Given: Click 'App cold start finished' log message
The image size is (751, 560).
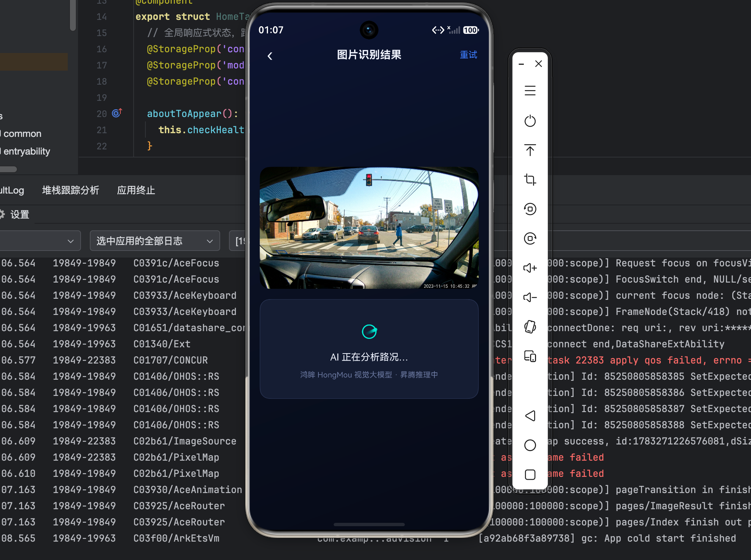Looking at the screenshot, I should [x=670, y=538].
